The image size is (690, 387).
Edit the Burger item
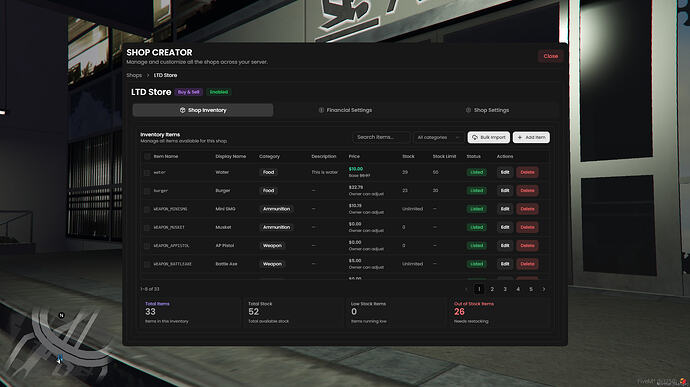pos(505,191)
